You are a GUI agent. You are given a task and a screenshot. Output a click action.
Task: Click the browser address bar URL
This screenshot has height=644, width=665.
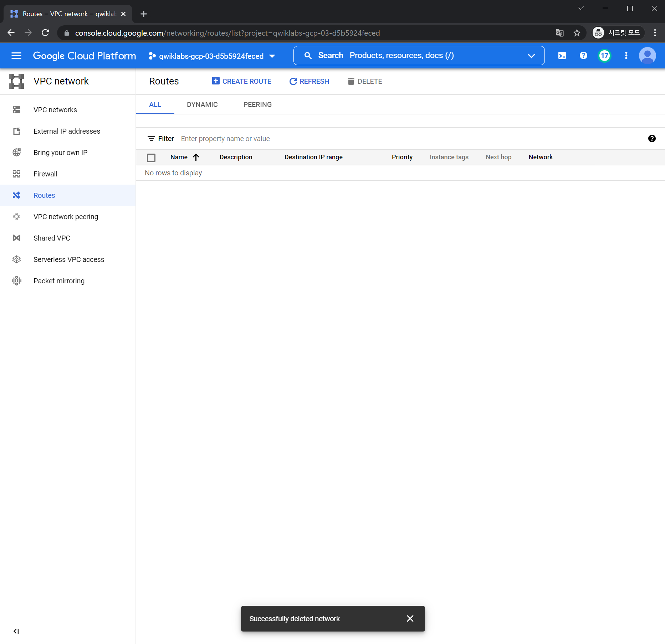[x=227, y=33]
